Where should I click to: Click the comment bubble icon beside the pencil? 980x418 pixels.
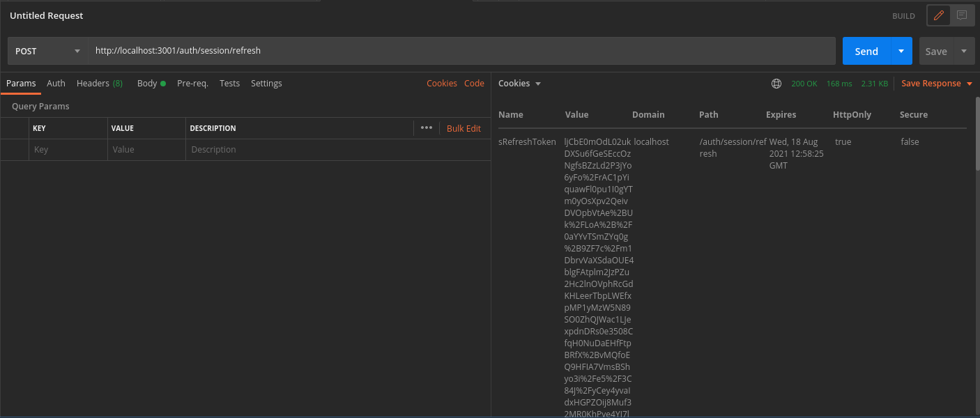pyautogui.click(x=963, y=15)
